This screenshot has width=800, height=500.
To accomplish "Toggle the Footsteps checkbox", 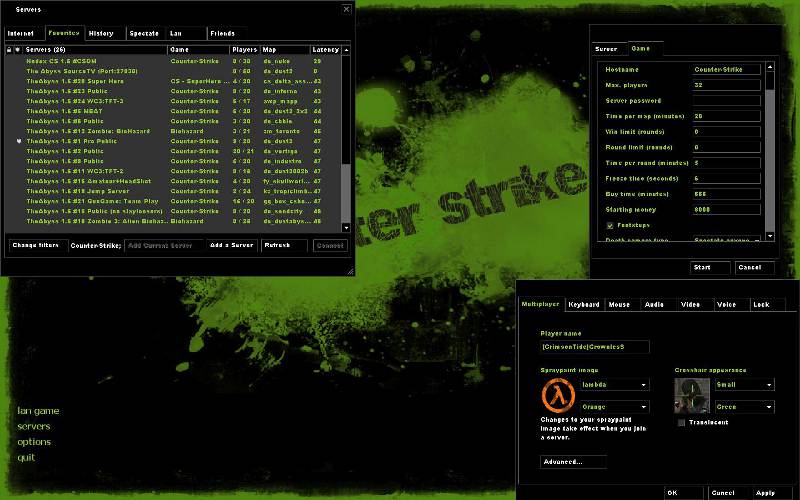I will coord(610,226).
